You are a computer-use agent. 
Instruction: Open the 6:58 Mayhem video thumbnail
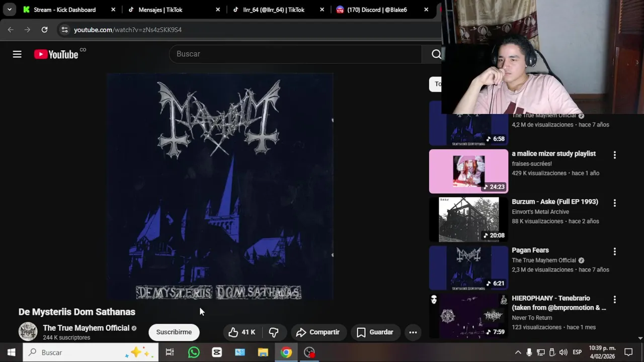click(468, 130)
